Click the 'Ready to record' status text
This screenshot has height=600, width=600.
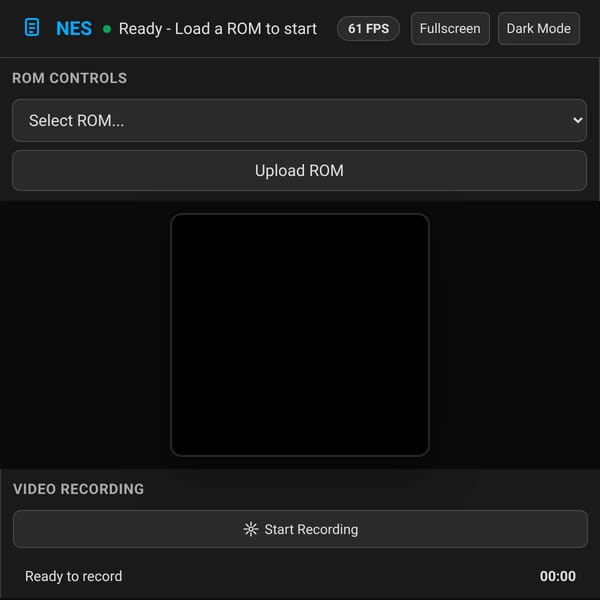click(x=73, y=576)
